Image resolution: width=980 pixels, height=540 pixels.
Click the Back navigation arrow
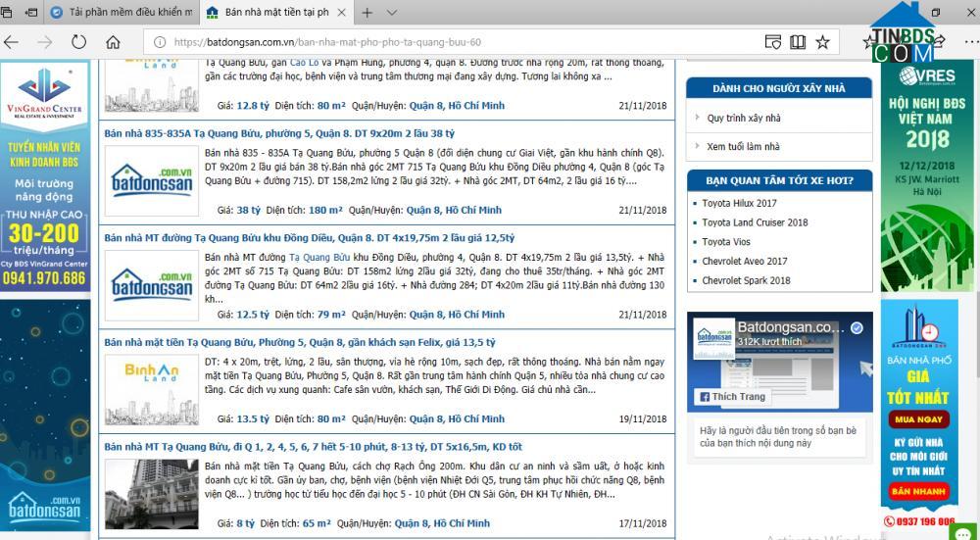click(x=12, y=42)
